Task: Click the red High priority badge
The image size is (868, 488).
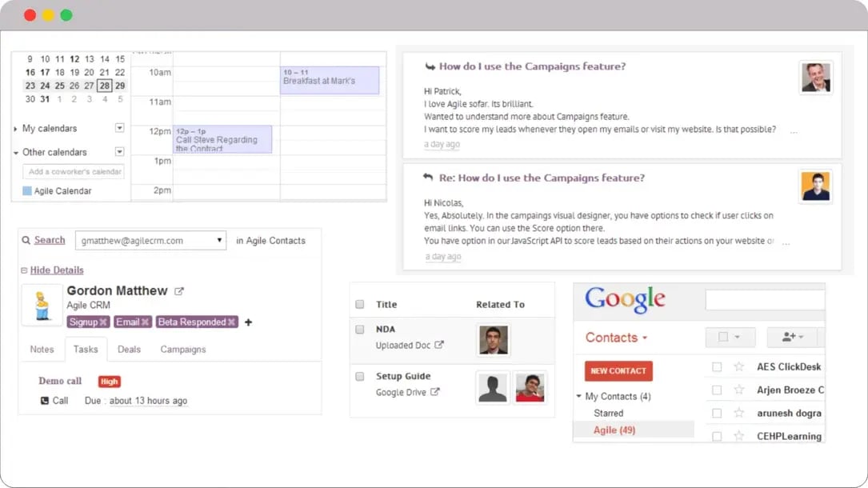Action: pyautogui.click(x=109, y=382)
